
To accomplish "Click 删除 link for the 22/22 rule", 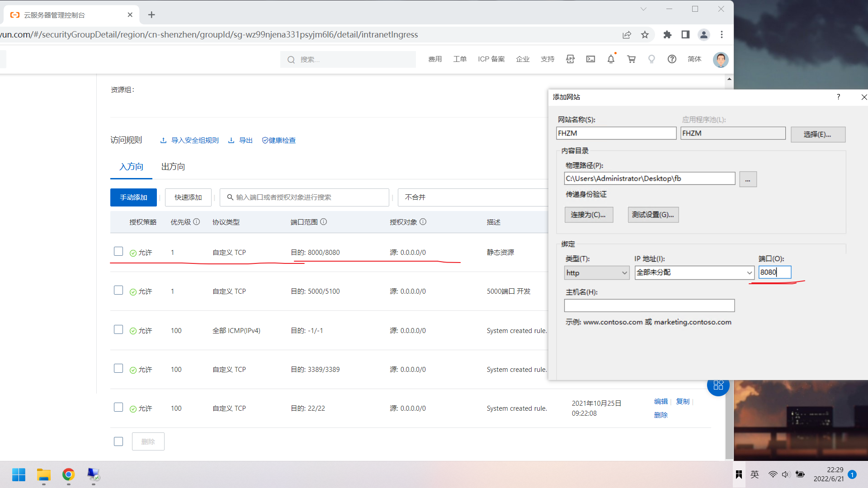I will (x=660, y=415).
